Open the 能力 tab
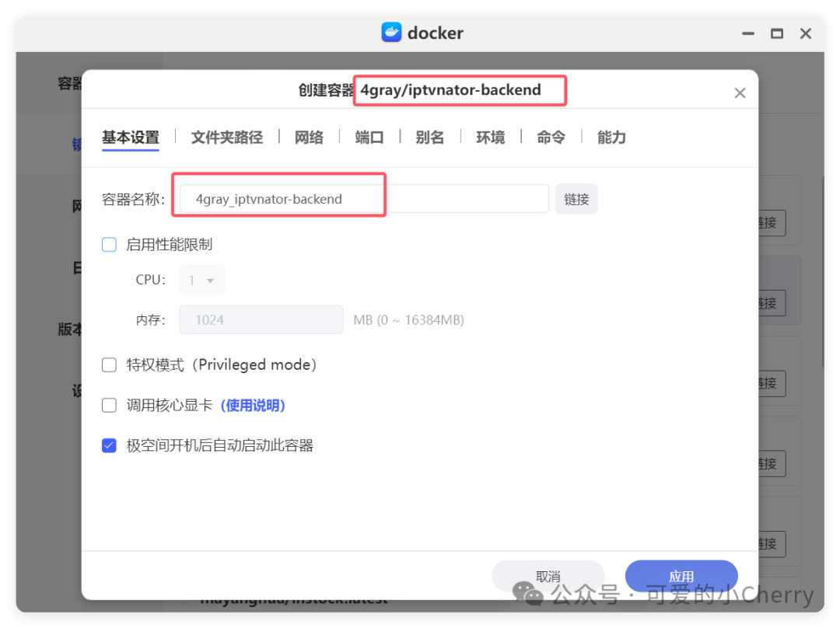The image size is (840, 628). click(611, 138)
